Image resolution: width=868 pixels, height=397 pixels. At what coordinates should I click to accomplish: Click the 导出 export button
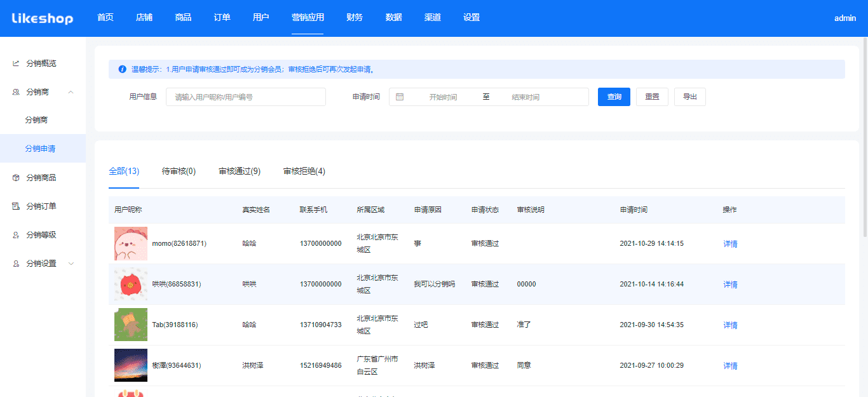point(690,97)
